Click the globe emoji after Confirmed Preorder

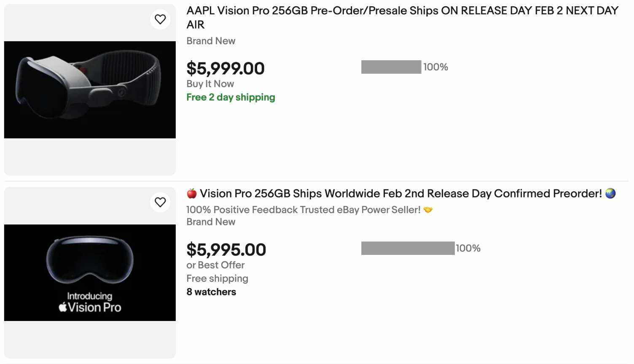pyautogui.click(x=610, y=193)
